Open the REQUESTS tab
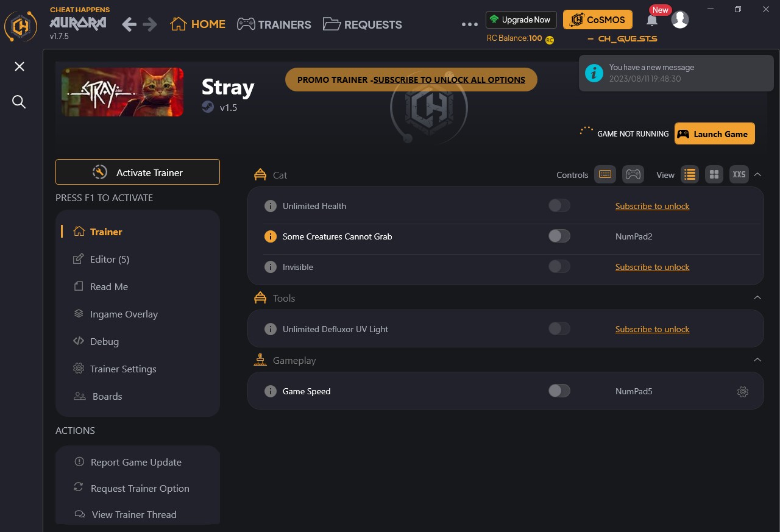This screenshot has height=532, width=780. tap(363, 24)
